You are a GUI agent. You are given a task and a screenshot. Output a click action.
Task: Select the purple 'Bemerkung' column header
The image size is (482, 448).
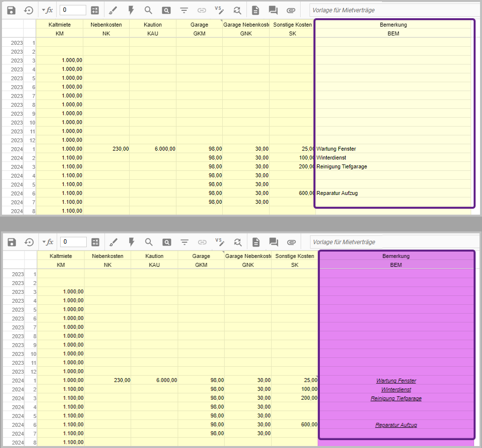(x=396, y=256)
